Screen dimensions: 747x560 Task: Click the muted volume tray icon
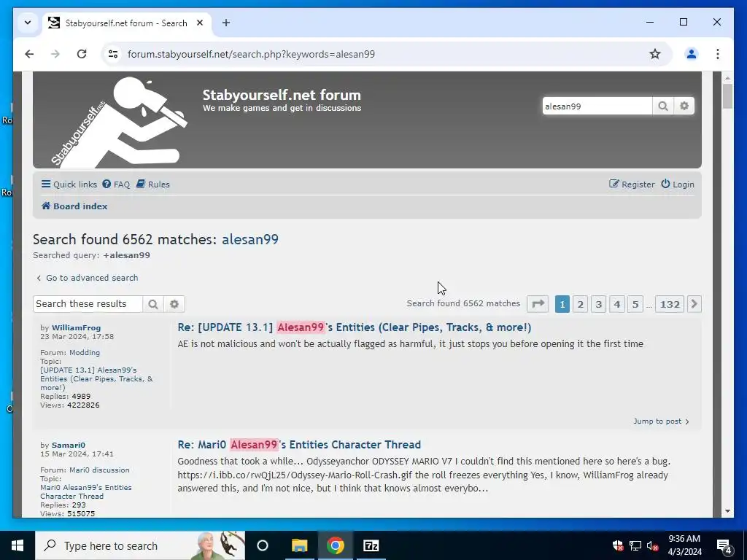coord(653,545)
